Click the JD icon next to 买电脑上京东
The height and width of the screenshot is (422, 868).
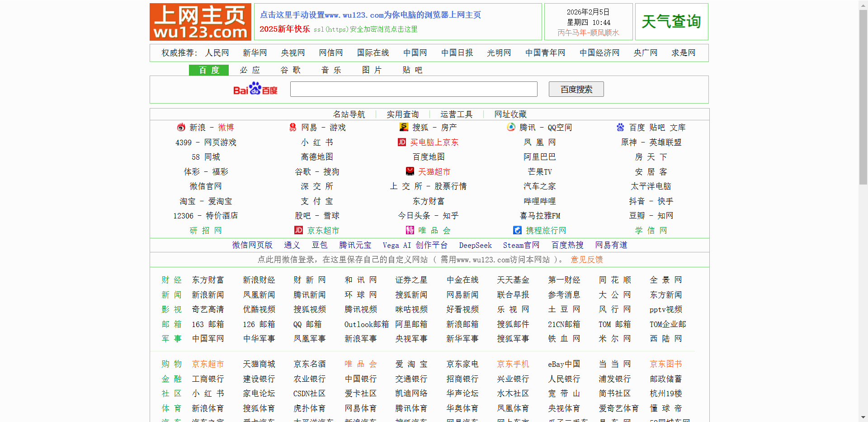click(x=402, y=142)
